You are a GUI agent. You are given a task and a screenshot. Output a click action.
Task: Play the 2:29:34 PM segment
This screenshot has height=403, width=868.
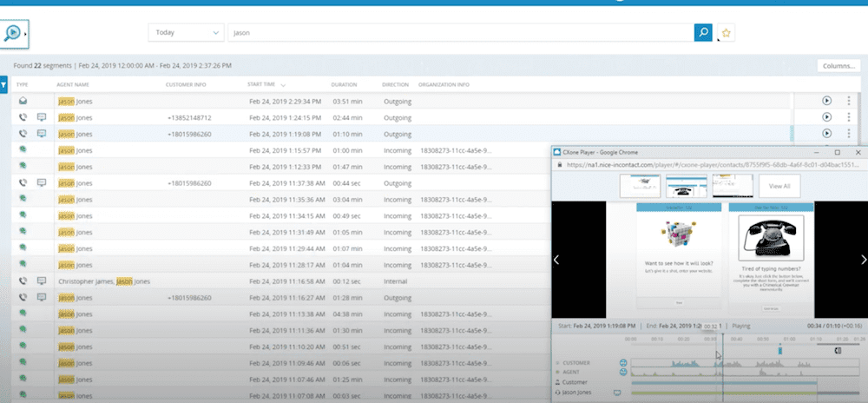coord(826,101)
